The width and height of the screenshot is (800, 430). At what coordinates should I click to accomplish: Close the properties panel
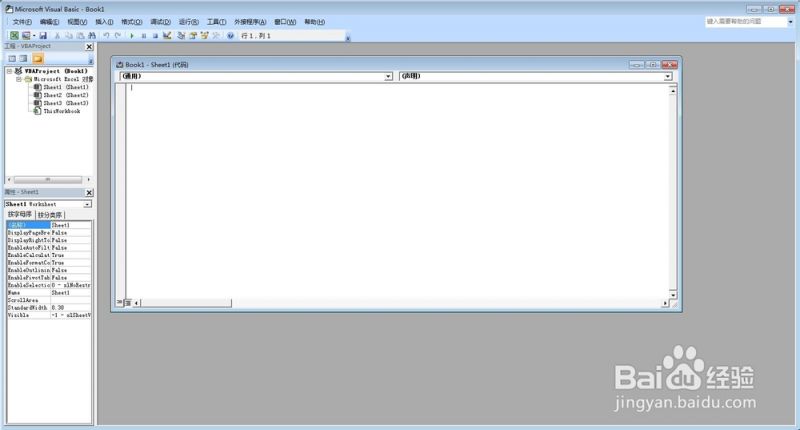click(89, 192)
